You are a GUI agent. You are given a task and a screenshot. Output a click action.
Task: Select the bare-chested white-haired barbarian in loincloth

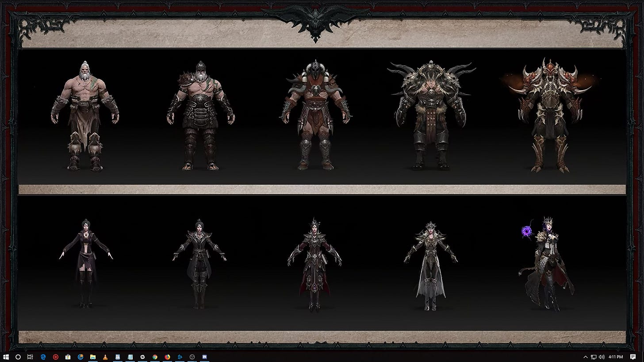pos(85,116)
